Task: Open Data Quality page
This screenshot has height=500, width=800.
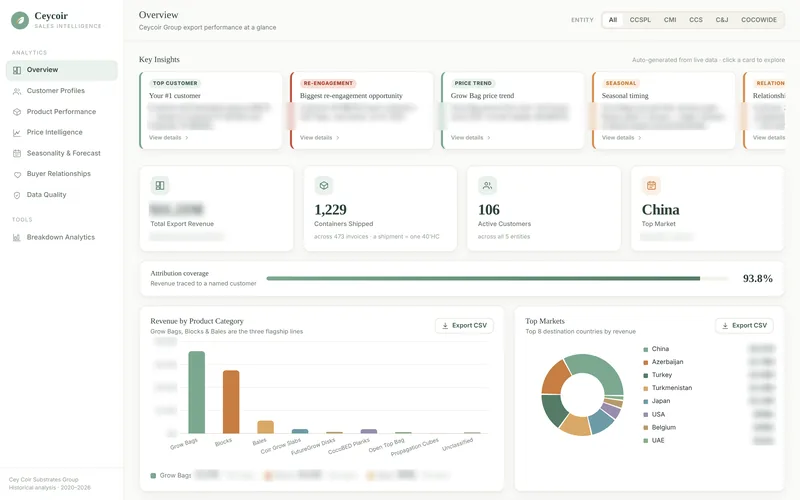Action: pos(62,195)
